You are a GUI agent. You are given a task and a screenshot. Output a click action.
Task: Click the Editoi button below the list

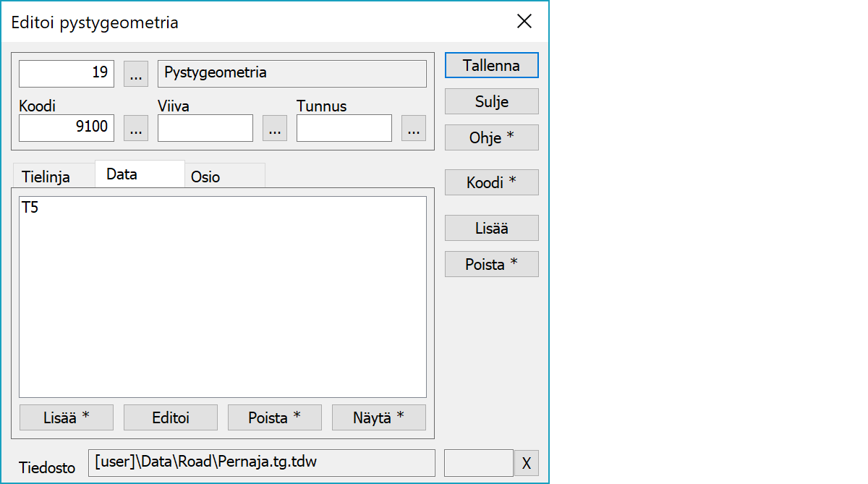point(171,417)
